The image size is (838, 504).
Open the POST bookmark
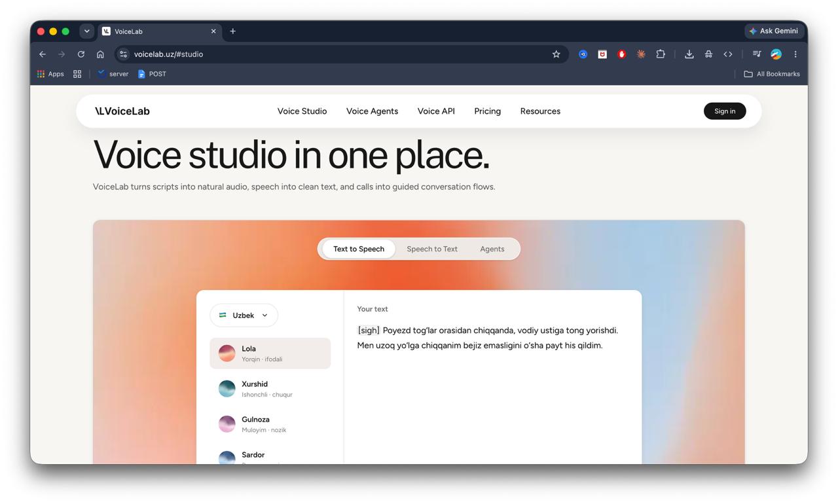(x=152, y=74)
